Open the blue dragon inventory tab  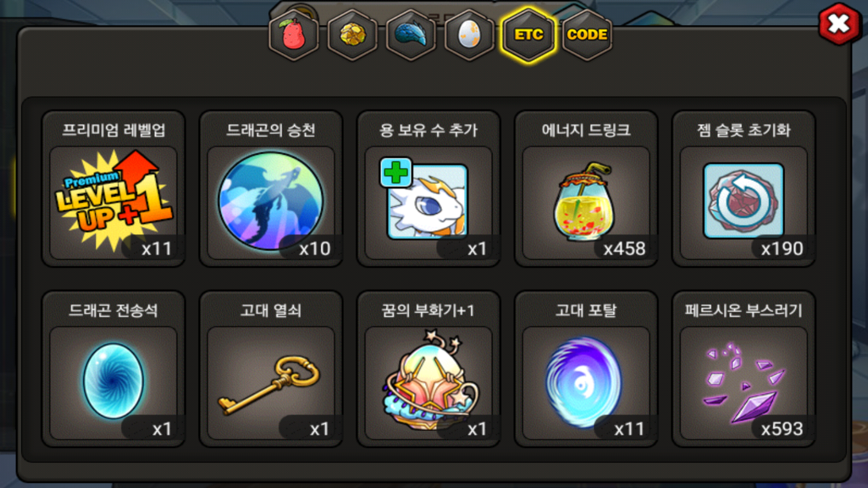pyautogui.click(x=411, y=34)
